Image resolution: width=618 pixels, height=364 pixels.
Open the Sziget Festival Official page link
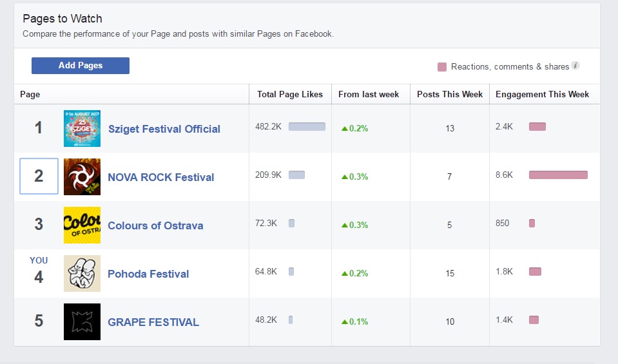(x=164, y=129)
